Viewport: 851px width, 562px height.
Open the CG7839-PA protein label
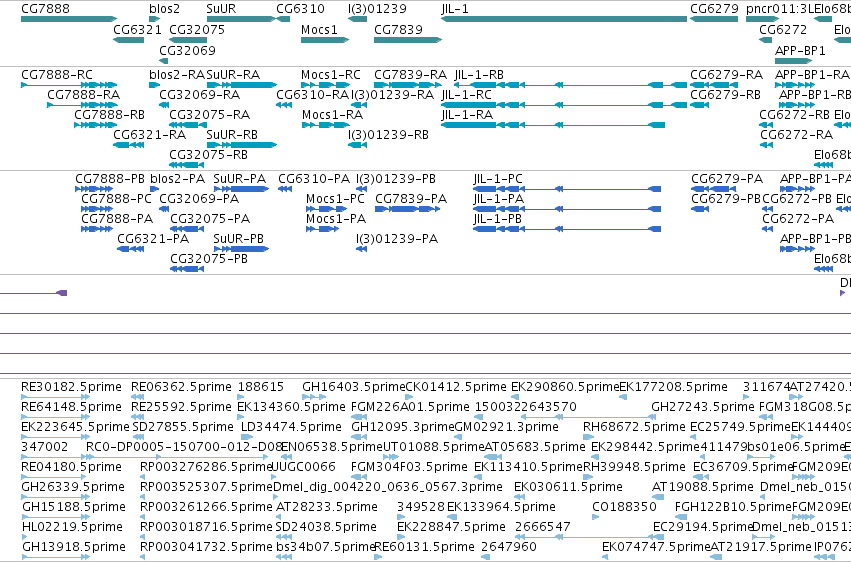411,199
